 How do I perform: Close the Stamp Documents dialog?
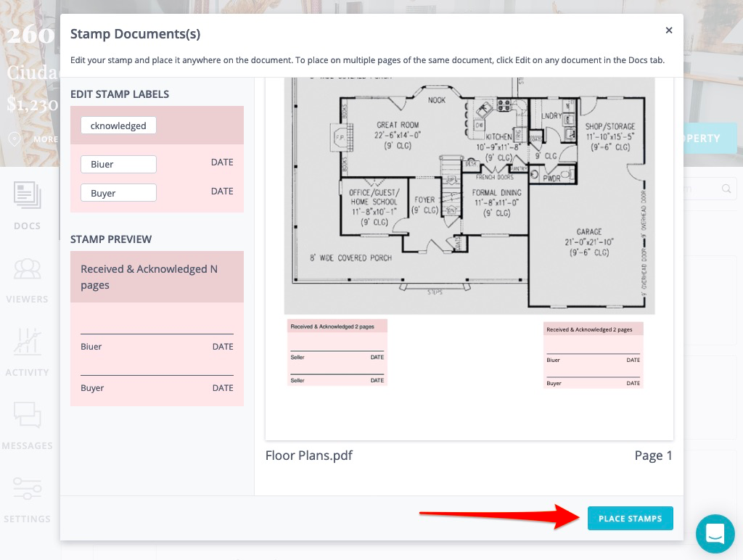[x=668, y=30]
